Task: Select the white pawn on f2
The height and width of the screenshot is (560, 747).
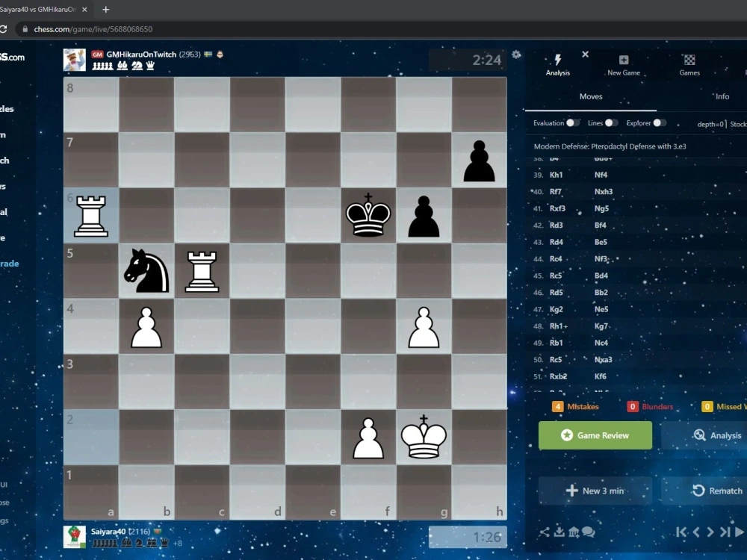Action: click(368, 437)
